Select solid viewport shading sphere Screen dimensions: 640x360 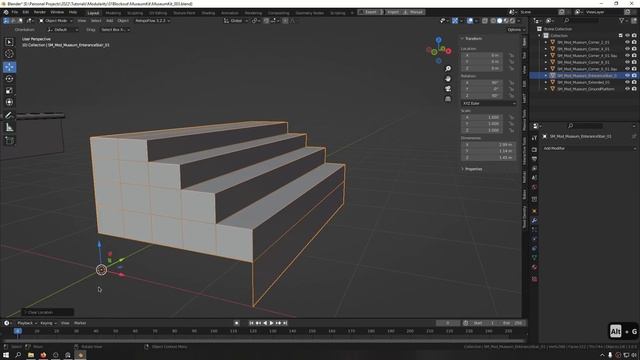(500, 21)
